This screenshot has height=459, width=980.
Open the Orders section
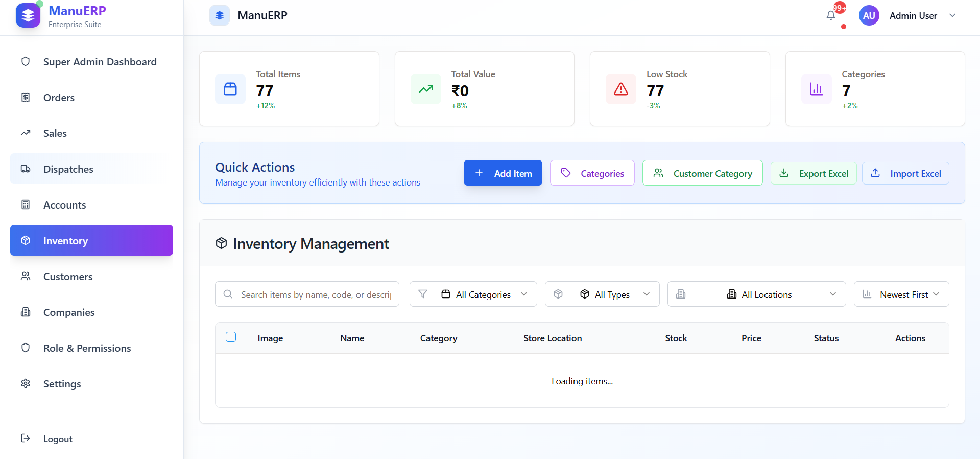91,97
